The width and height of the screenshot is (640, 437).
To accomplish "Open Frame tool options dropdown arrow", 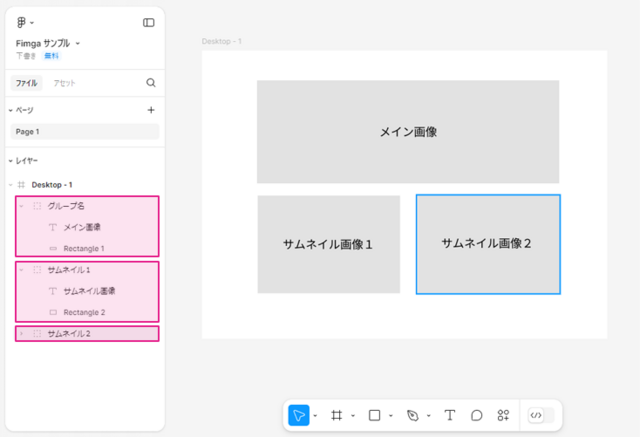I will [353, 416].
